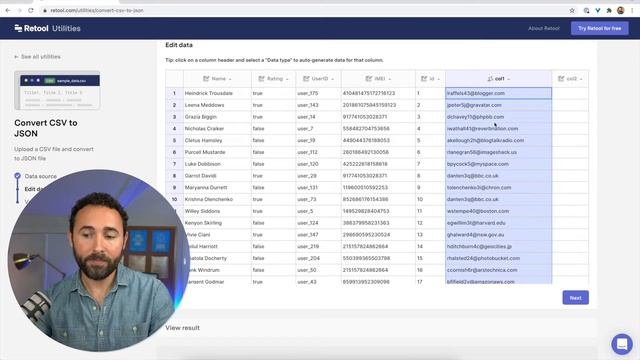Select email cell ending arstechnica.com
Image resolution: width=640 pixels, height=360 pixels.
pos(498,270)
